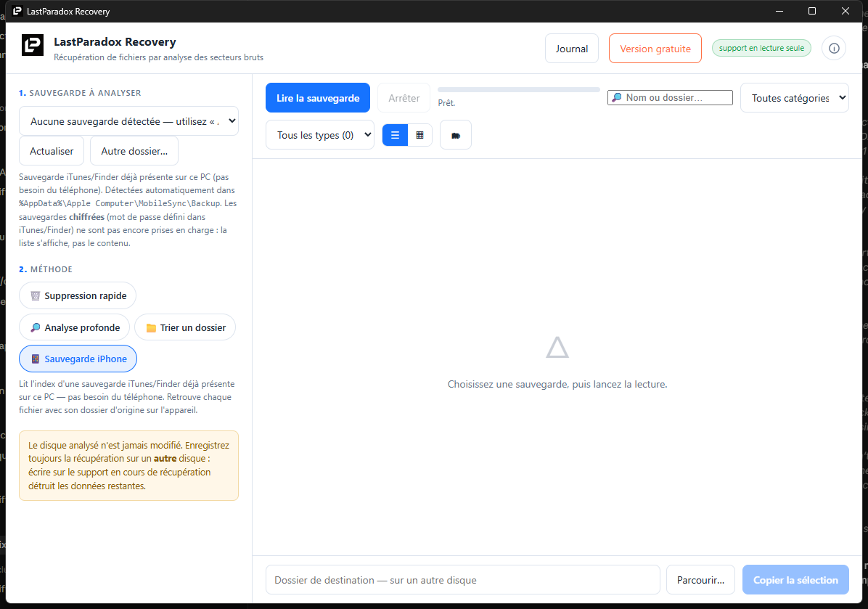Pick the Trier un dossier method
The width and height of the screenshot is (868, 609).
coord(185,327)
